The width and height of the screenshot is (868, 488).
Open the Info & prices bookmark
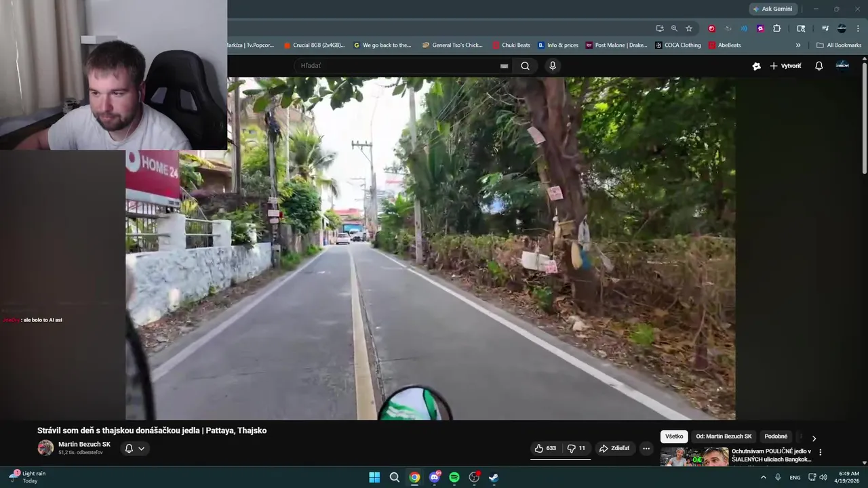(558, 45)
